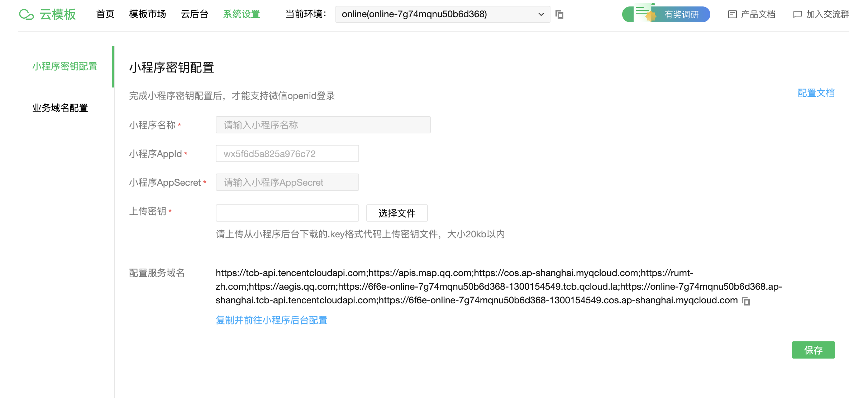
Task: Open 模板市场 navigation item
Action: (x=147, y=14)
